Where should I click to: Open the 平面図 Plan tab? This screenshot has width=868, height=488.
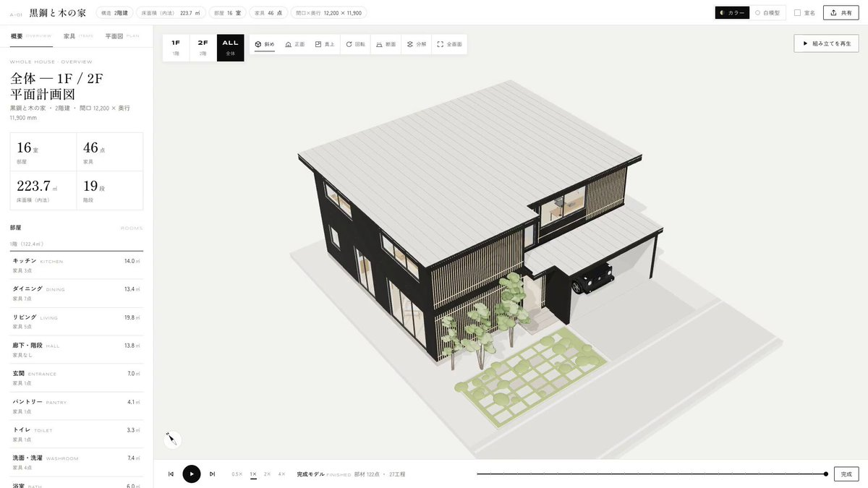click(x=122, y=36)
